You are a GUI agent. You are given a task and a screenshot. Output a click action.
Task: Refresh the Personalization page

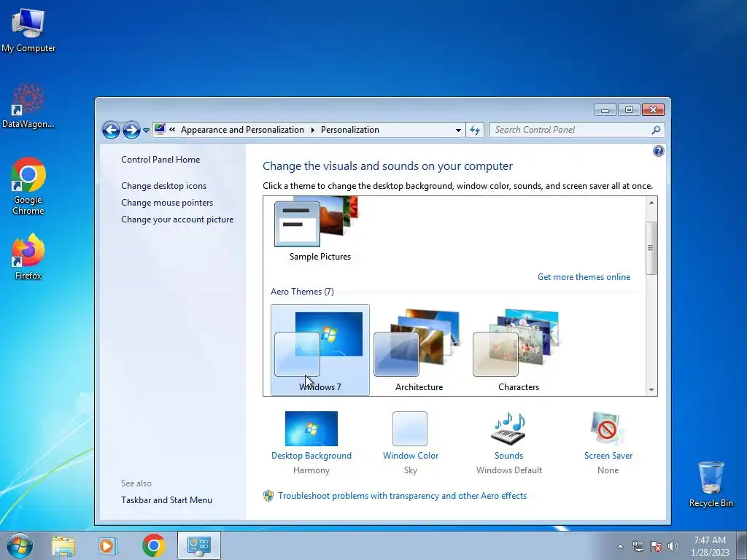(475, 130)
